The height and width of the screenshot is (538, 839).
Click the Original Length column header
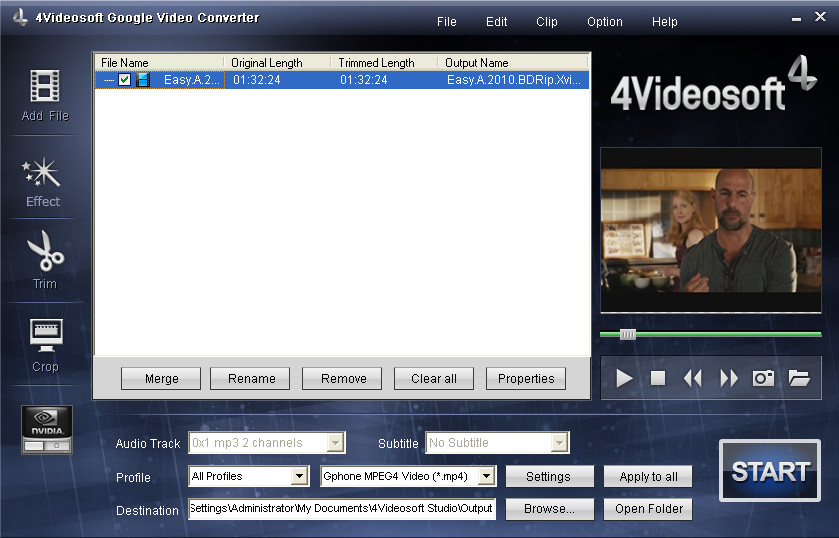pos(277,63)
